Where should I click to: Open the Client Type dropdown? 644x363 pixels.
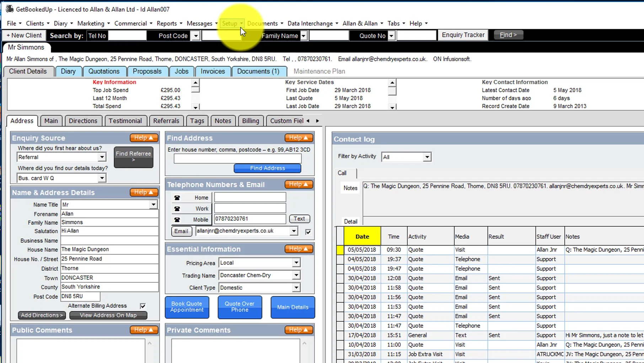296,288
